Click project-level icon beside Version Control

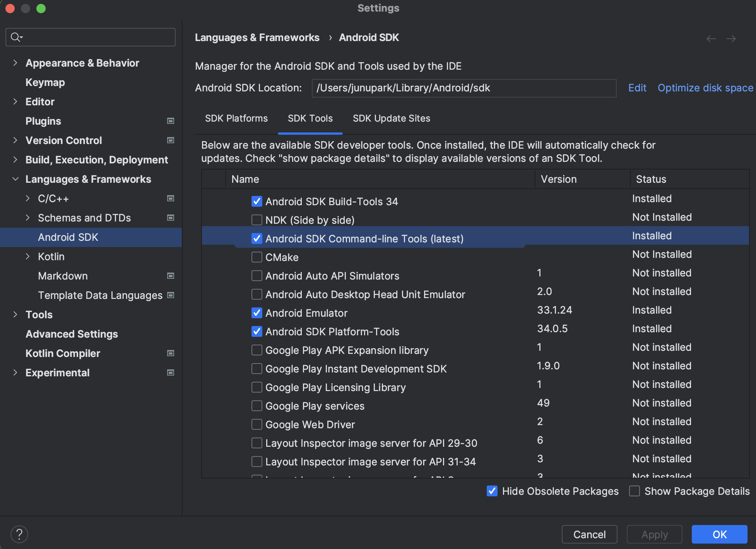point(170,141)
